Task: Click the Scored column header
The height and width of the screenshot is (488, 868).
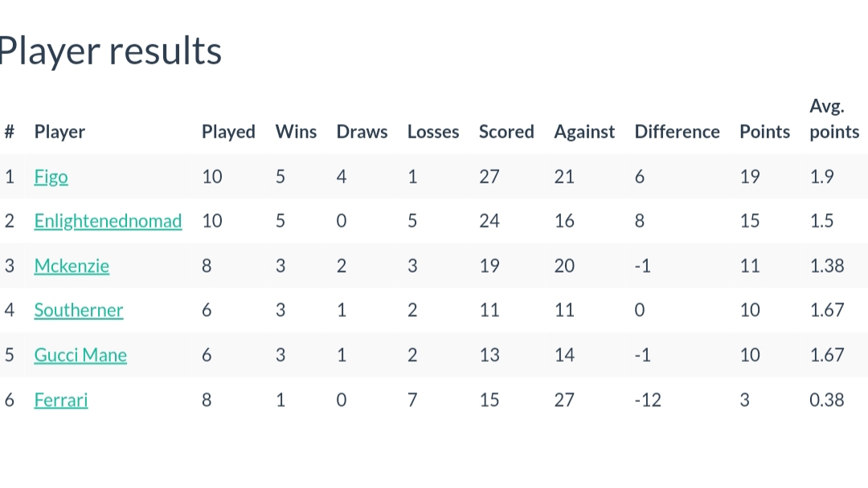Action: (x=506, y=132)
